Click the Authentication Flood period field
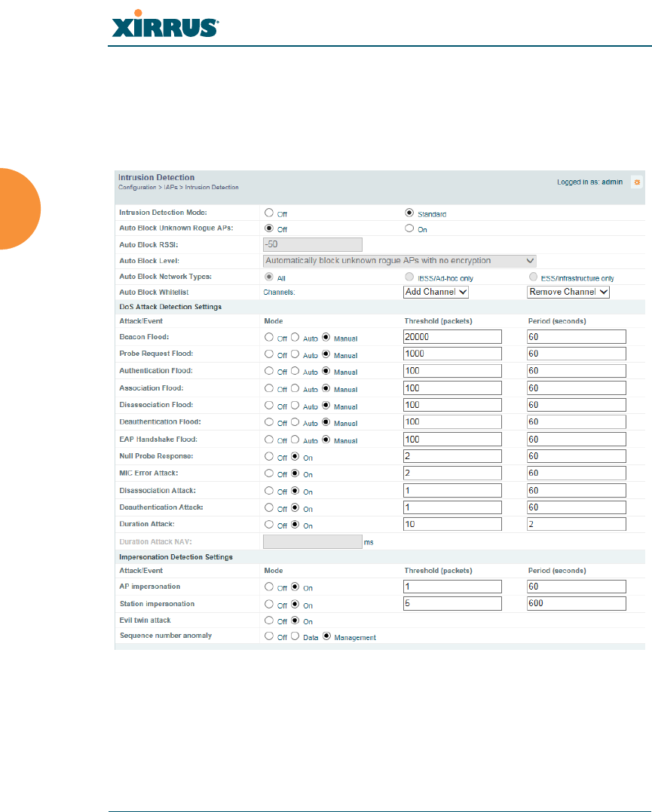This screenshot has width=652, height=812. click(x=577, y=371)
